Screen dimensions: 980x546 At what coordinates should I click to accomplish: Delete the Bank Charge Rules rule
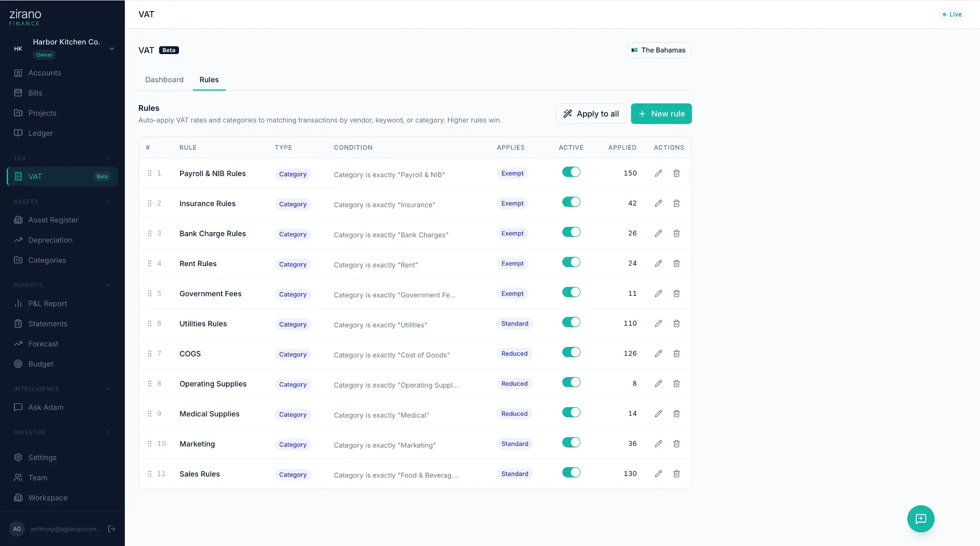[x=677, y=234]
